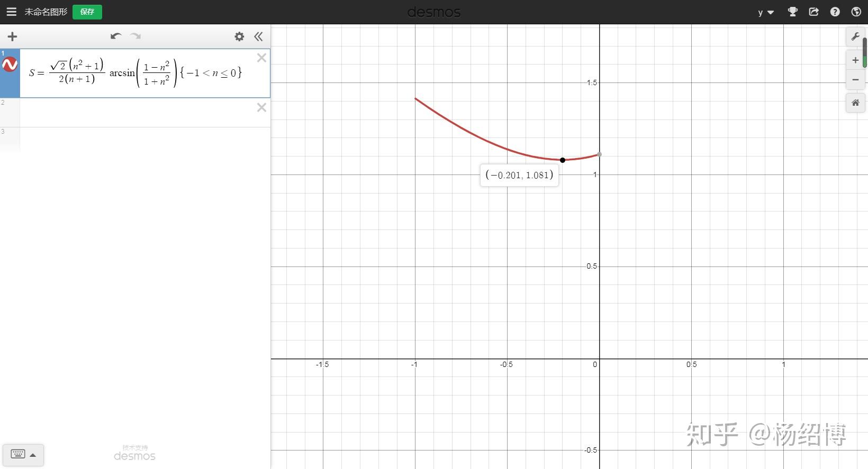Delete expression 1
The height and width of the screenshot is (469, 868).
[261, 58]
